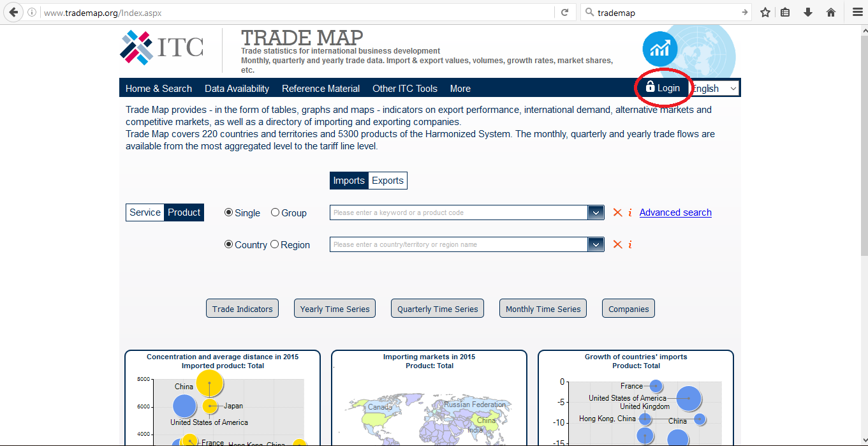Select the Region radio button

coord(274,244)
